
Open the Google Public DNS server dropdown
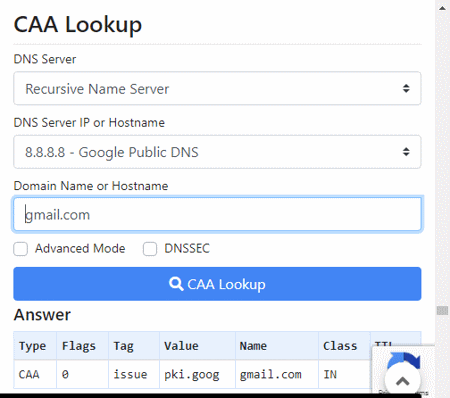click(x=217, y=152)
